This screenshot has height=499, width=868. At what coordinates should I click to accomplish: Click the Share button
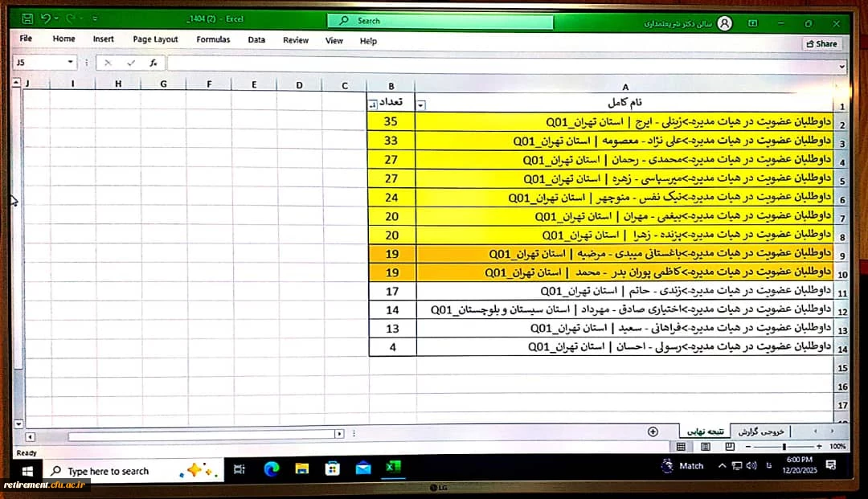[821, 44]
